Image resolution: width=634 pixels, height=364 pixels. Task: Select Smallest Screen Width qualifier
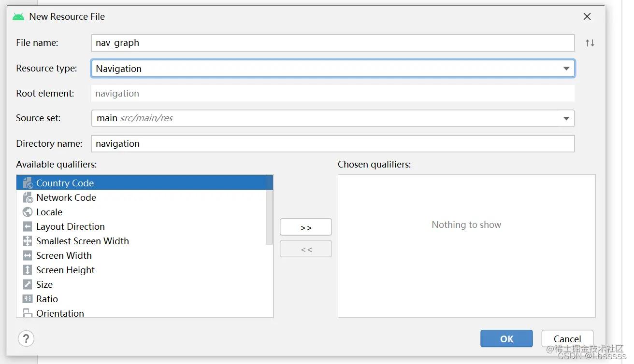tap(141, 241)
